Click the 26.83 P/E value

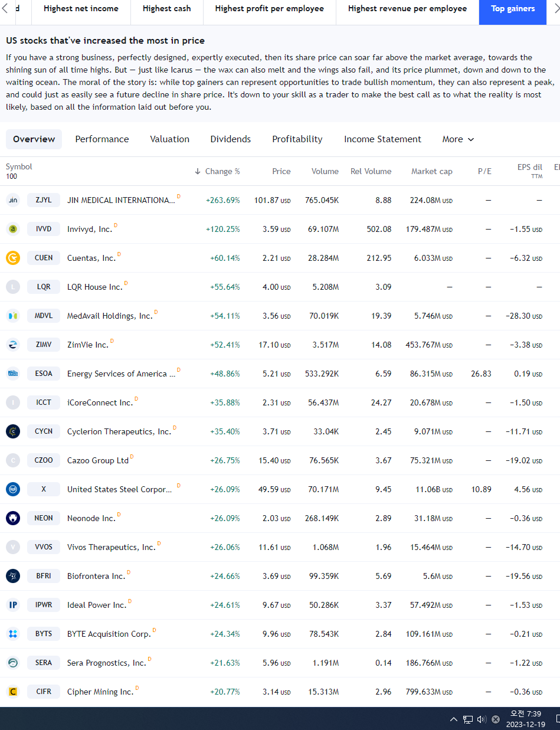point(482,374)
